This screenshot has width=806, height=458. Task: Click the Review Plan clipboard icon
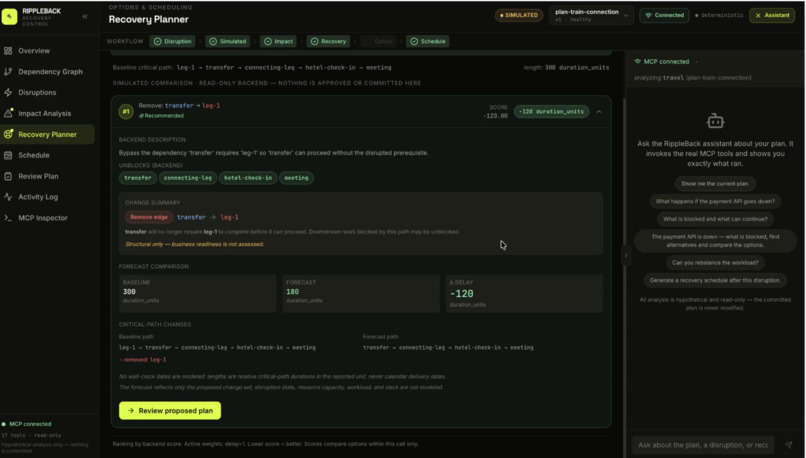(x=8, y=176)
